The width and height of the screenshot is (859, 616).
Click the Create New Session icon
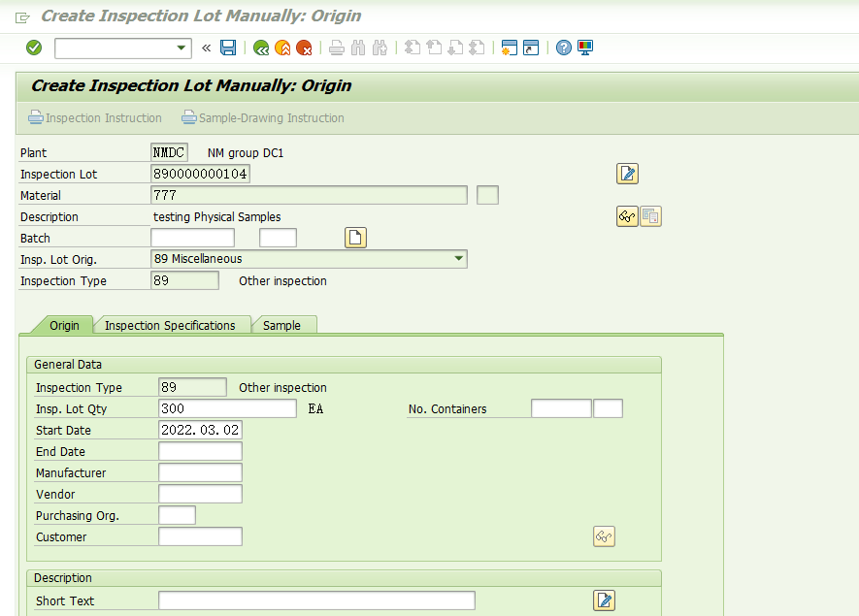(510, 49)
